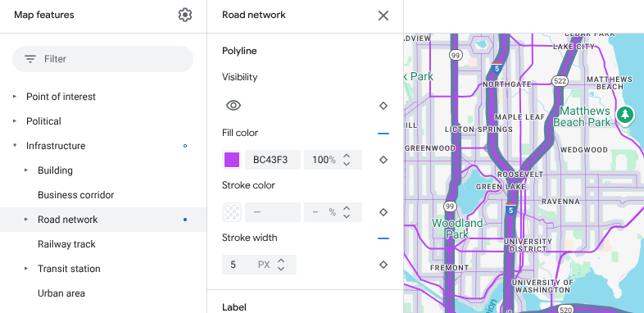Expand the Transit station subcategory
Screen dimensions: 644x313
click(26, 269)
